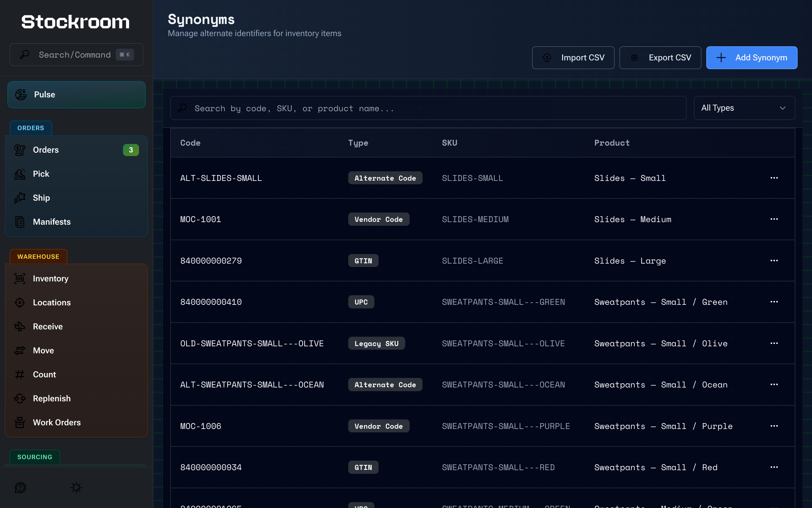Toggle the light theme sun icon
The height and width of the screenshot is (508, 812).
76,487
